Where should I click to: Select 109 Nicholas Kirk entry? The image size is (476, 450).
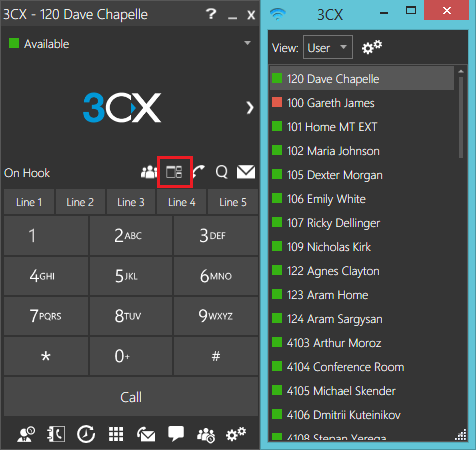point(362,247)
